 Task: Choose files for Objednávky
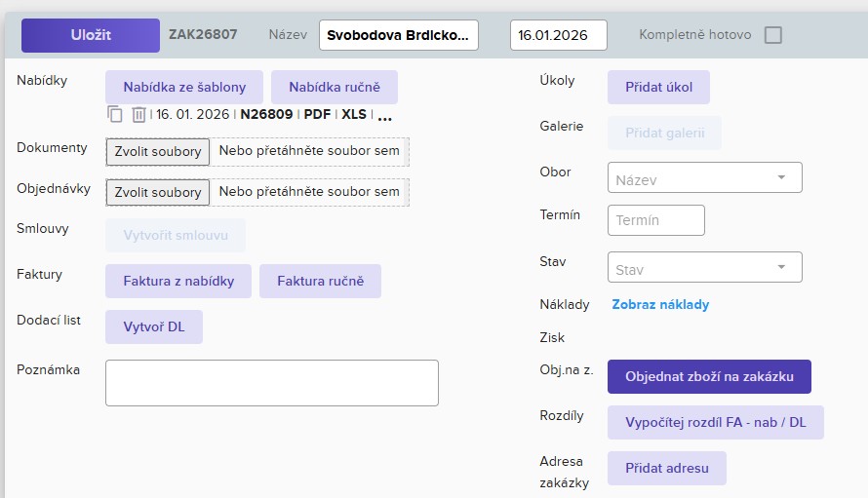coord(158,192)
